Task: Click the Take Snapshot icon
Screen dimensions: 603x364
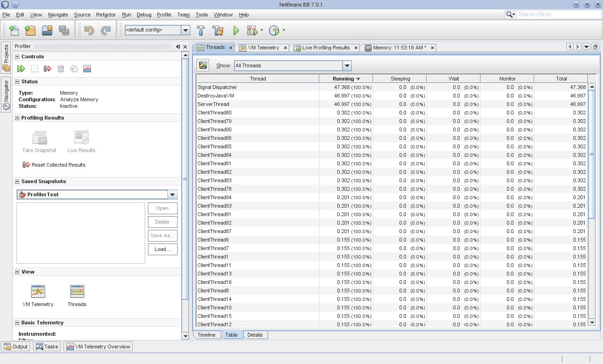Action: tap(40, 138)
